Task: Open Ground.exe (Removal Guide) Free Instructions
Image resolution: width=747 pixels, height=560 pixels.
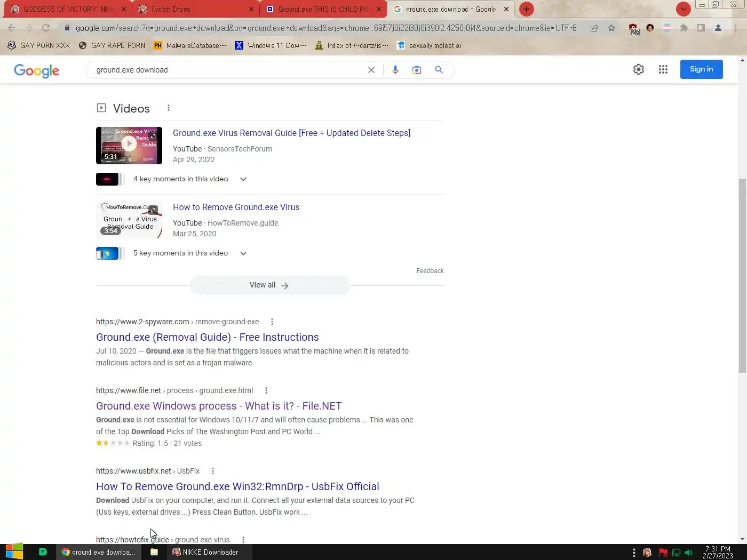Action: (x=208, y=337)
